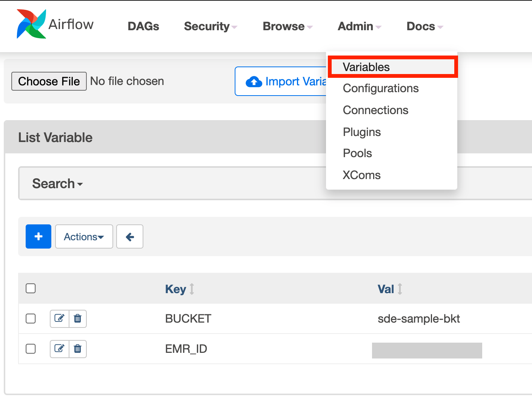This screenshot has width=532, height=411.
Task: Go to the DAGs page
Action: click(143, 26)
